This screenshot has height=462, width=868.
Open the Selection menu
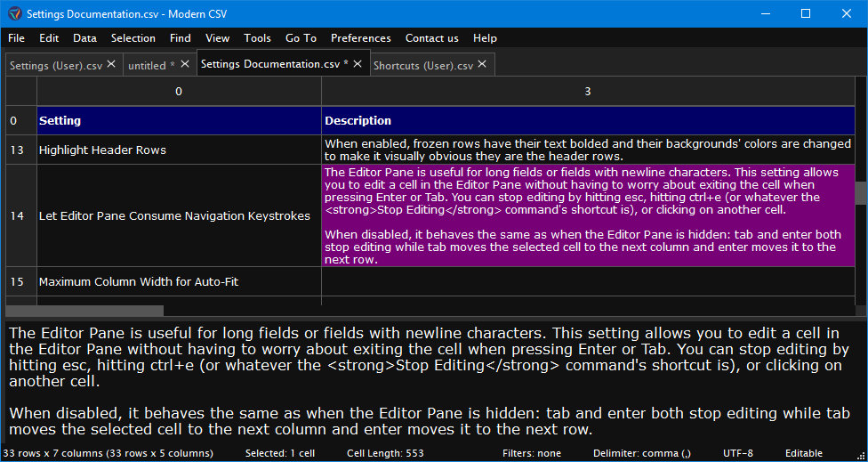(x=133, y=38)
